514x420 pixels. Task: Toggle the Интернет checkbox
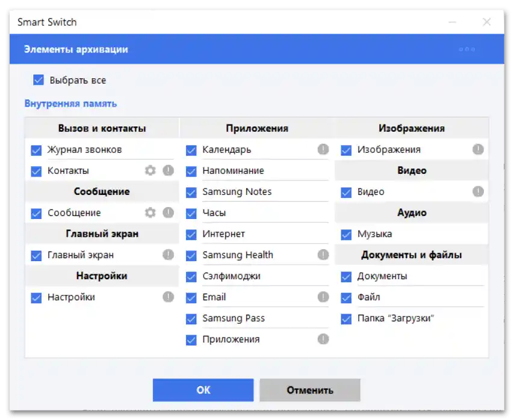point(191,235)
